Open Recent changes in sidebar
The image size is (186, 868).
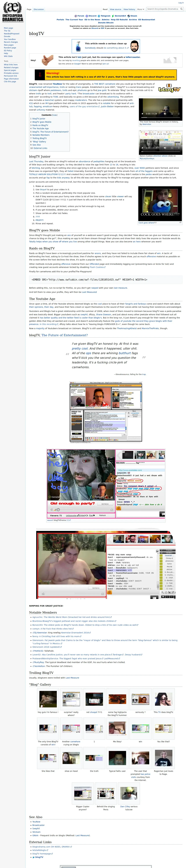tap(11, 42)
